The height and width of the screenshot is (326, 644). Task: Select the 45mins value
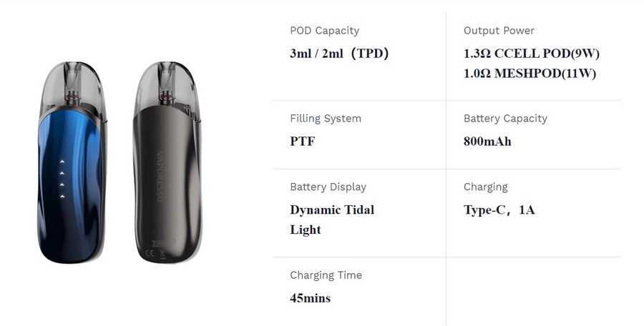pyautogui.click(x=310, y=298)
